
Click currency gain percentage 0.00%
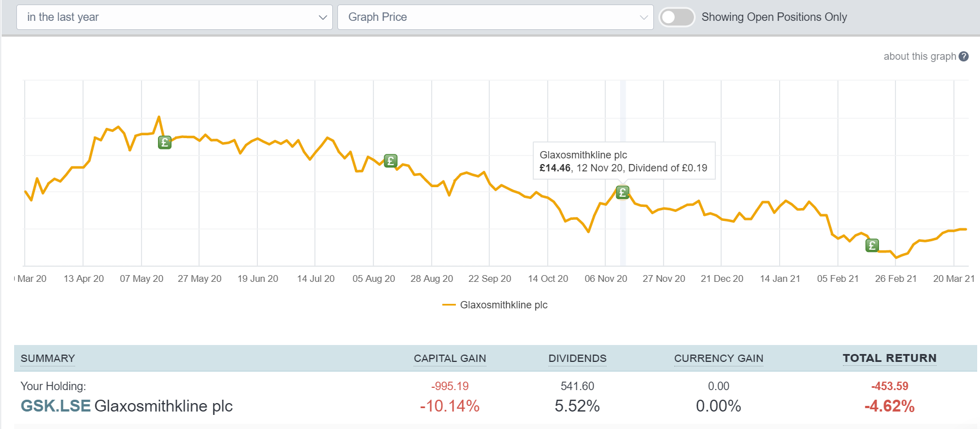click(718, 406)
